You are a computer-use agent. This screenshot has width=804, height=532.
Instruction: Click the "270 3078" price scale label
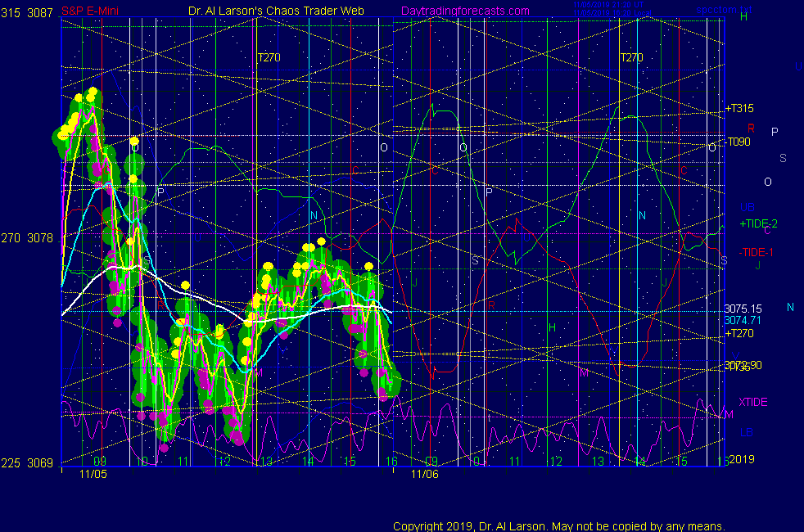pos(27,238)
